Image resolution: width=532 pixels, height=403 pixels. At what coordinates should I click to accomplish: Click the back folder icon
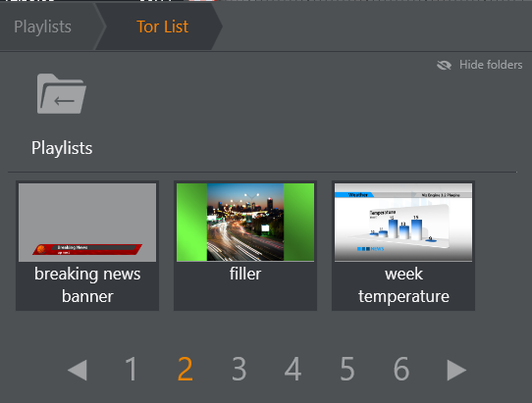[62, 94]
